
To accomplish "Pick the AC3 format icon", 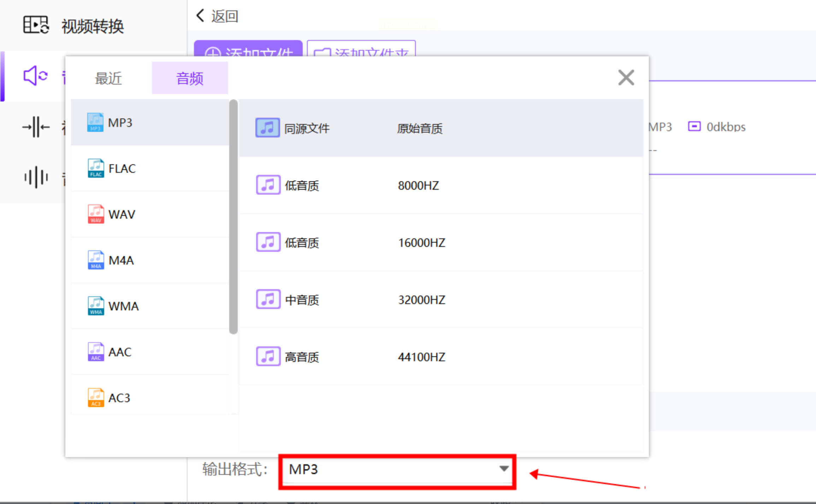I will point(95,398).
